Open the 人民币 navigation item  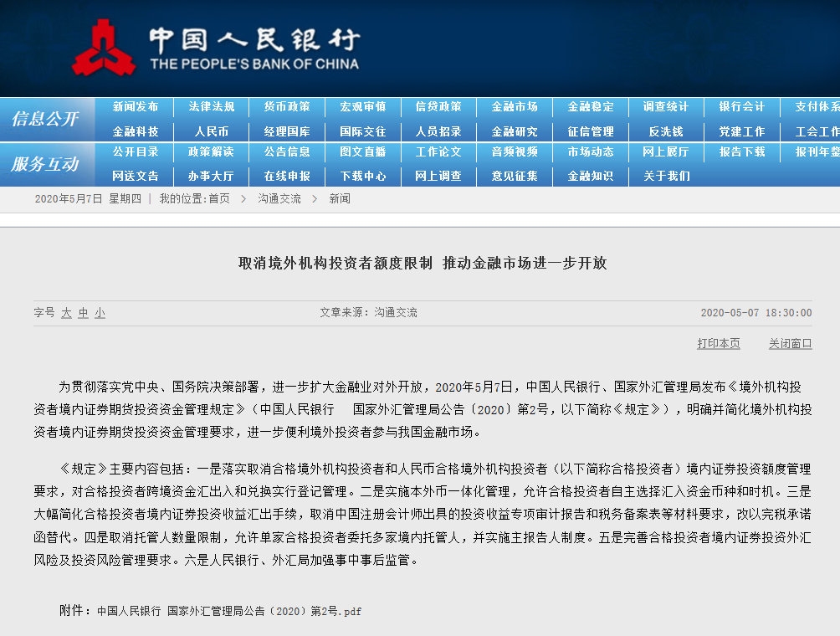[212, 131]
